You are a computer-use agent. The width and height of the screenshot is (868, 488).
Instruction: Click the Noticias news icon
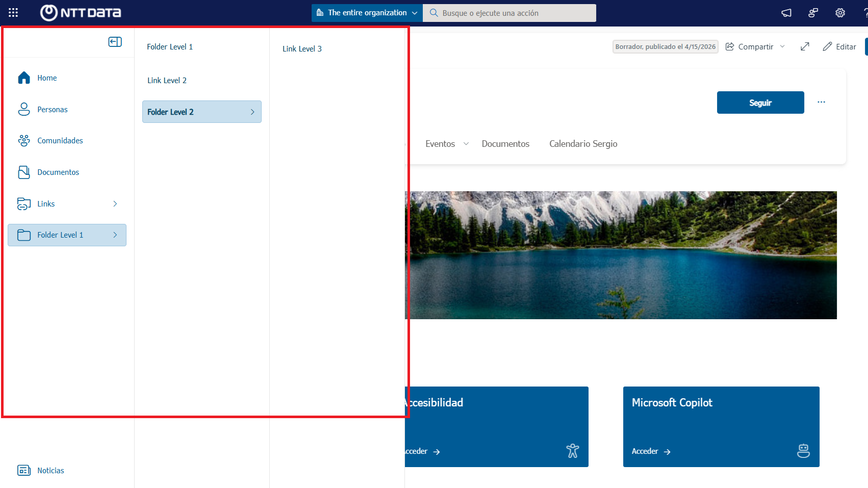[x=24, y=470]
